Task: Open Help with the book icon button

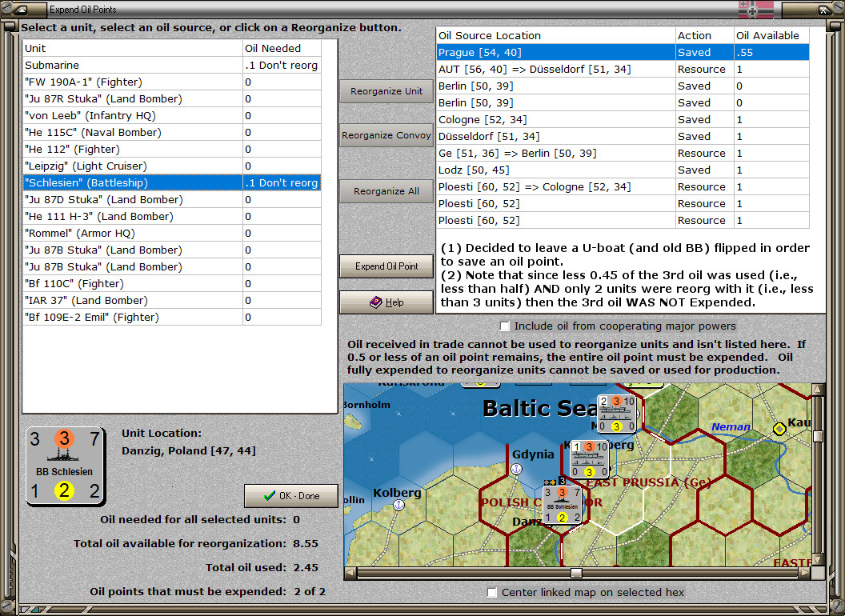Action: (x=386, y=302)
